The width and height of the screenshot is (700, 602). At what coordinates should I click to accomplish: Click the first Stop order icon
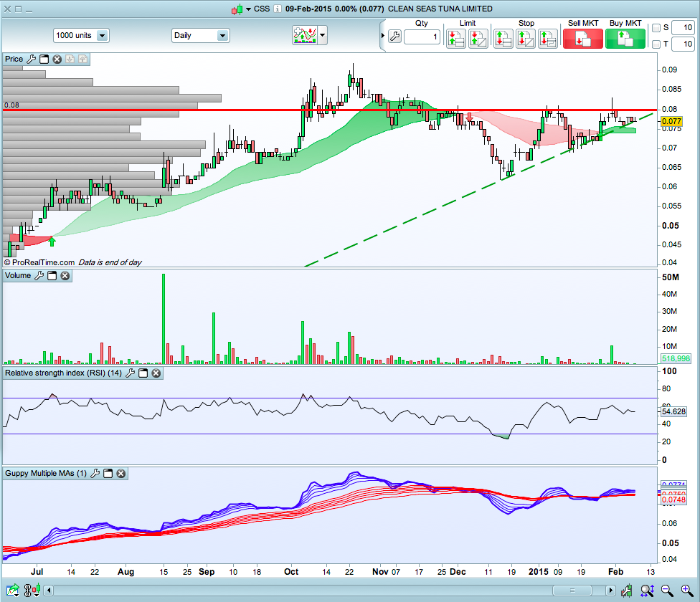point(503,39)
